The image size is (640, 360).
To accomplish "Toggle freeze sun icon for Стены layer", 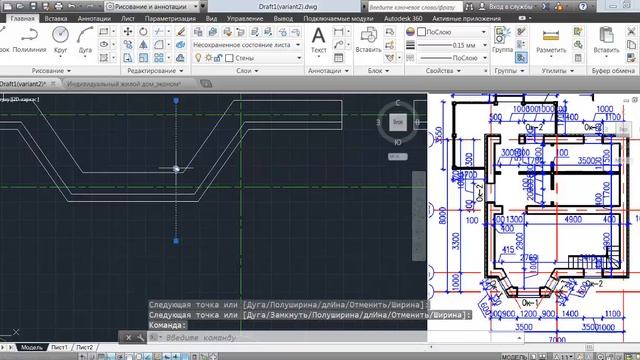I will [209, 58].
